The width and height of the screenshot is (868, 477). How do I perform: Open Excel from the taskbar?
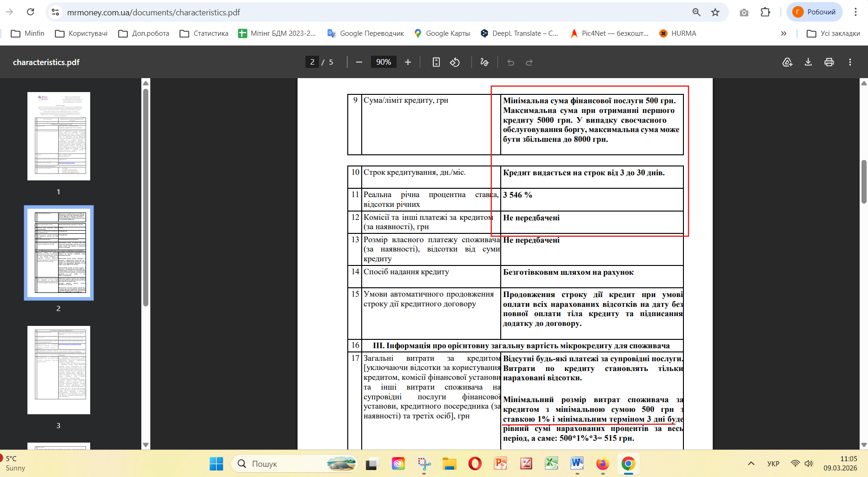click(551, 464)
